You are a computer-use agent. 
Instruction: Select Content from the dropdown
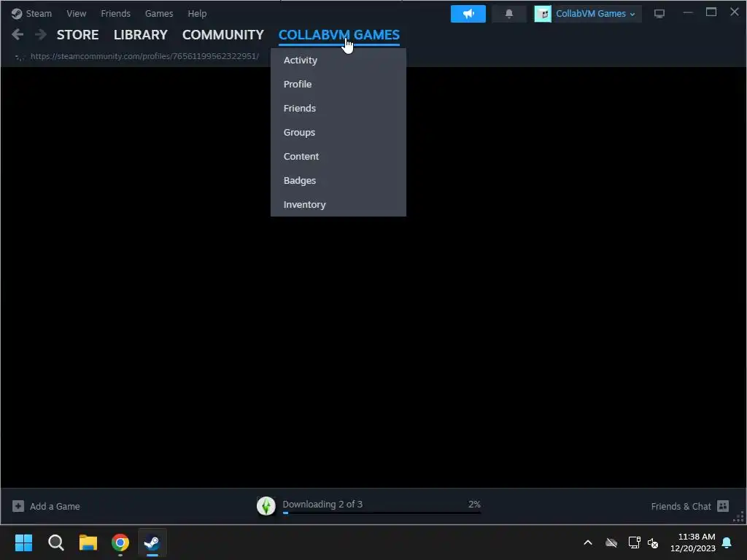[x=338, y=156]
